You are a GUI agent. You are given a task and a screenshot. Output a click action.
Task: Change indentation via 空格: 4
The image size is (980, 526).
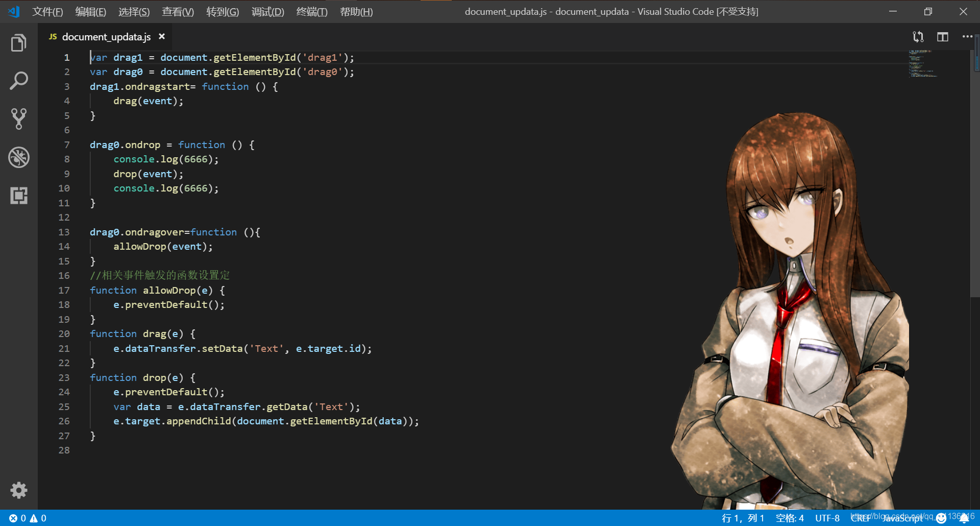point(790,518)
